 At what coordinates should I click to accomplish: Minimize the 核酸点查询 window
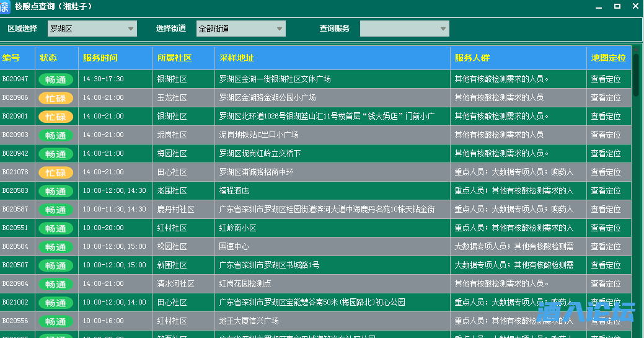point(598,6)
